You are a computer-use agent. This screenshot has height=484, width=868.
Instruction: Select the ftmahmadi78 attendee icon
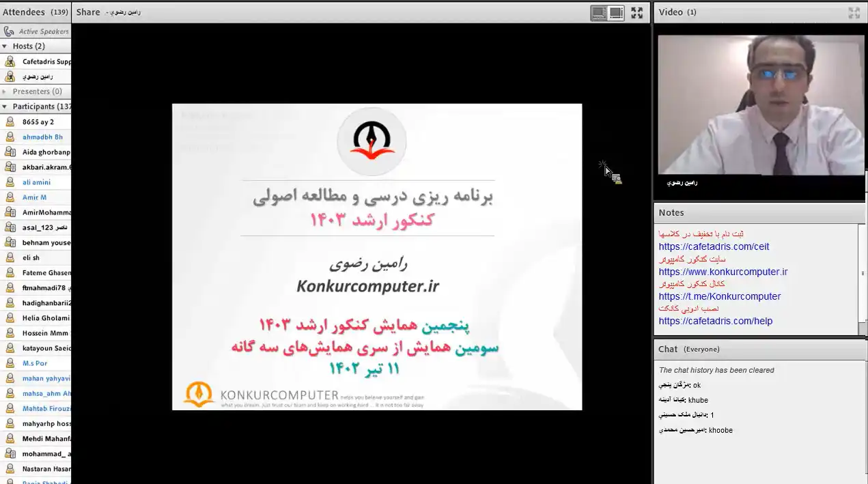[x=10, y=287]
